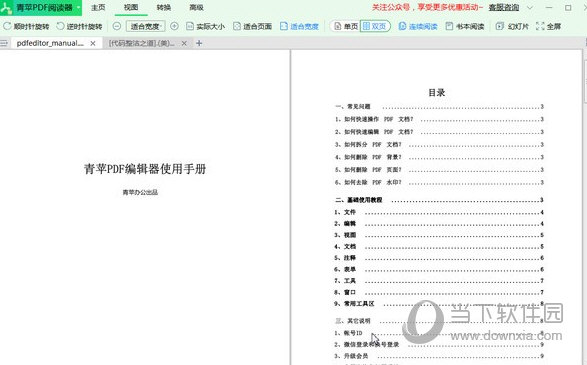Screen dimensions: 587x365
Task: Click 客服咨询 customer service link
Action: tap(504, 7)
